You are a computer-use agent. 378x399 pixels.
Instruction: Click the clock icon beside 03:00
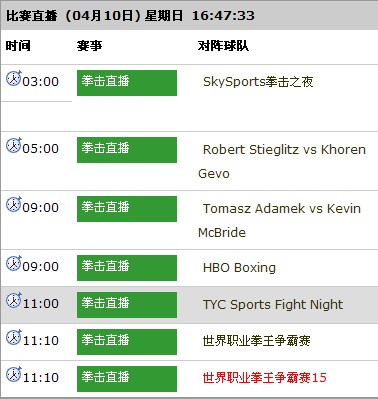click(x=14, y=78)
